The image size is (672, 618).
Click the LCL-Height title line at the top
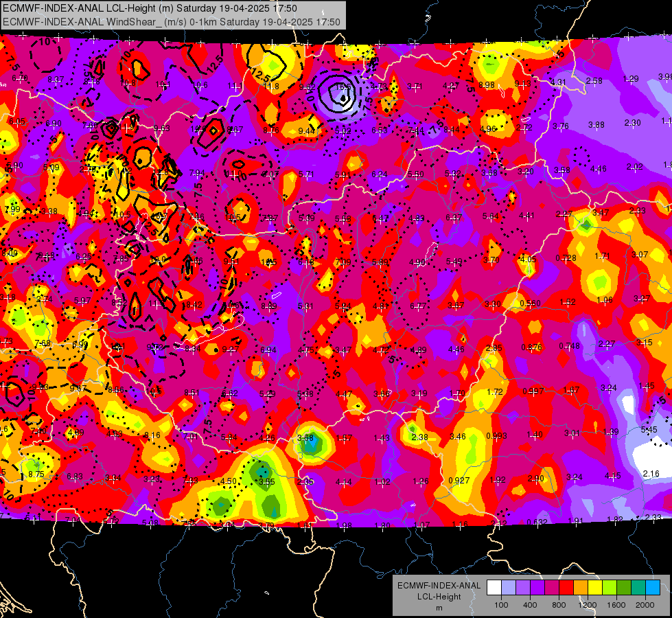[150, 8]
